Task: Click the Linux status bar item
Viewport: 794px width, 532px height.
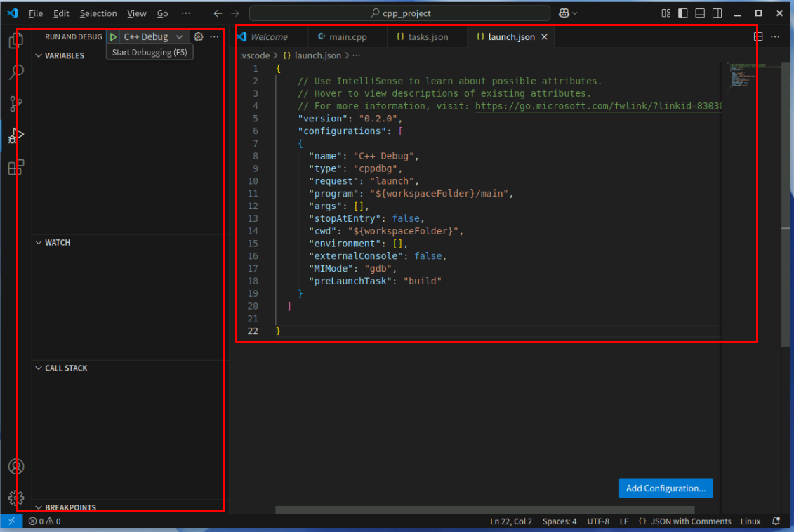Action: pyautogui.click(x=750, y=521)
